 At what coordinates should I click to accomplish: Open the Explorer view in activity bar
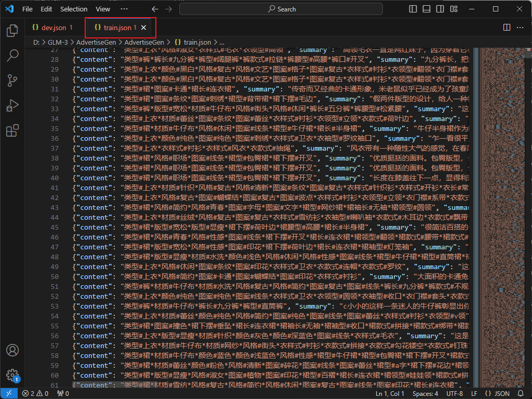tap(12, 31)
